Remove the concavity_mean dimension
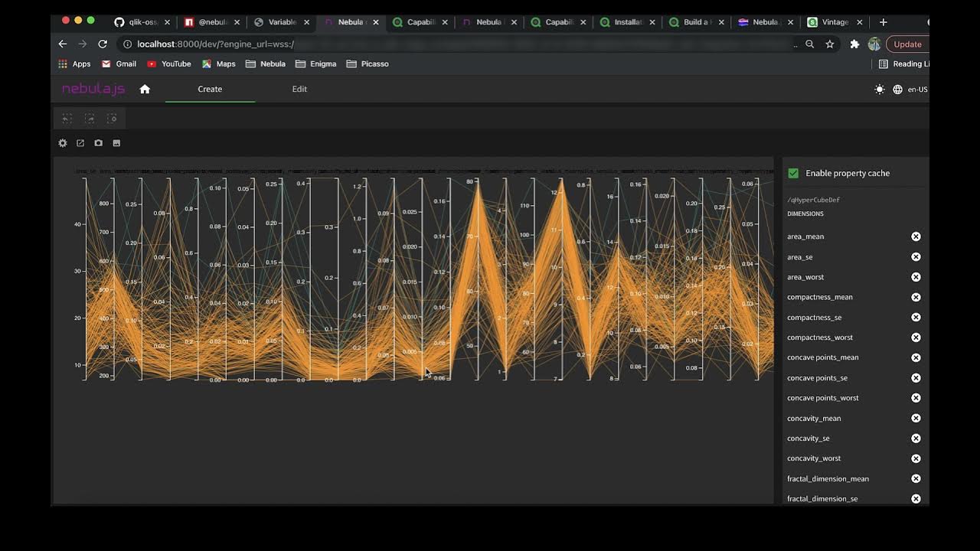The width and height of the screenshot is (980, 551). pos(916,419)
